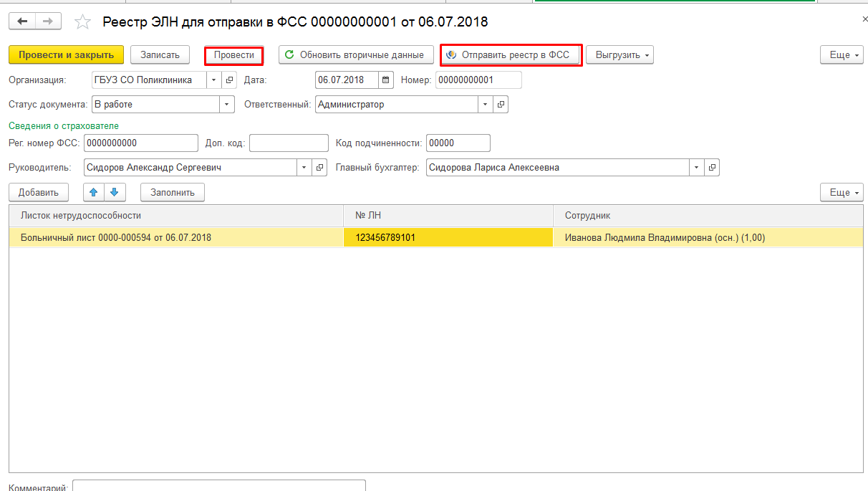Open calendar picker in the Дата field
Viewport: 868px width, 491px height.
pyautogui.click(x=386, y=80)
